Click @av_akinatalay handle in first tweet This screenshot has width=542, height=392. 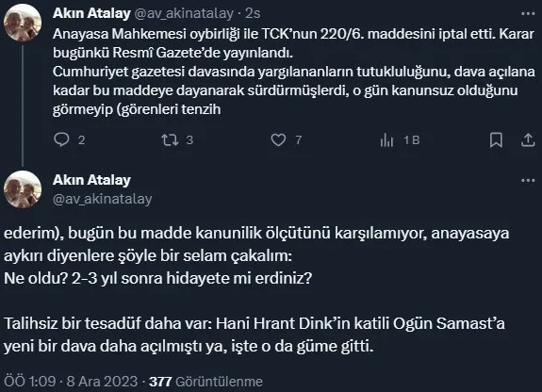point(184,13)
